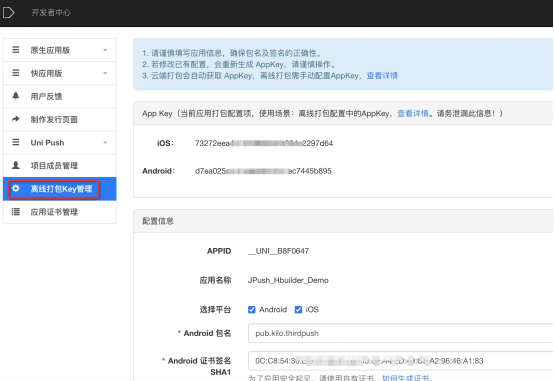Select app name JPush_Hbuilder_Demo
The image size is (554, 381).
(x=288, y=280)
